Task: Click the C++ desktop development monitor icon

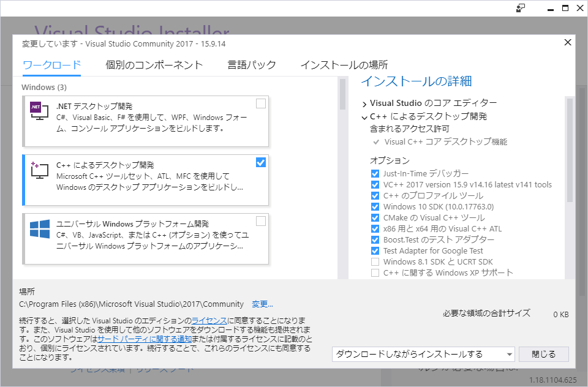Action: pyautogui.click(x=39, y=170)
